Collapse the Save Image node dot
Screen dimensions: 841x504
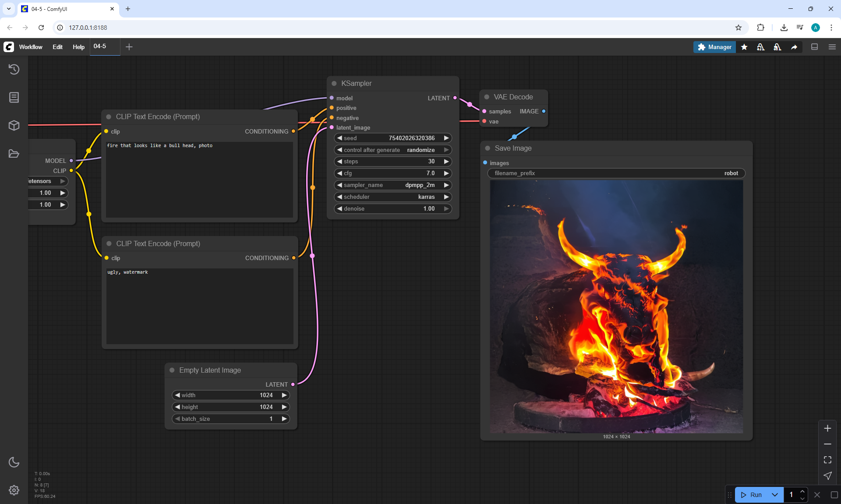[488, 148]
